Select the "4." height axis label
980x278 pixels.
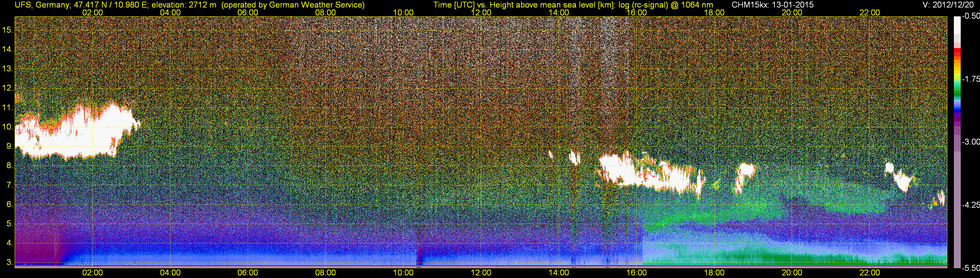[9, 243]
